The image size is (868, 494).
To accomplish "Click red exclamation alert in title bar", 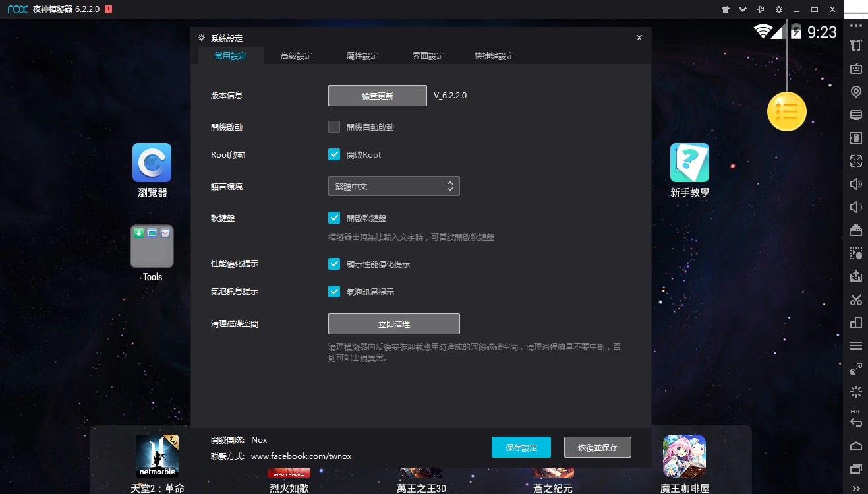I will pyautogui.click(x=108, y=9).
